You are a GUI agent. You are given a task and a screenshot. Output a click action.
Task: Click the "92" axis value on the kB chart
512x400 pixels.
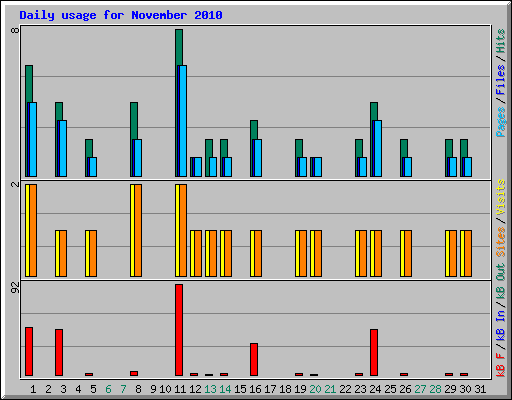15,287
